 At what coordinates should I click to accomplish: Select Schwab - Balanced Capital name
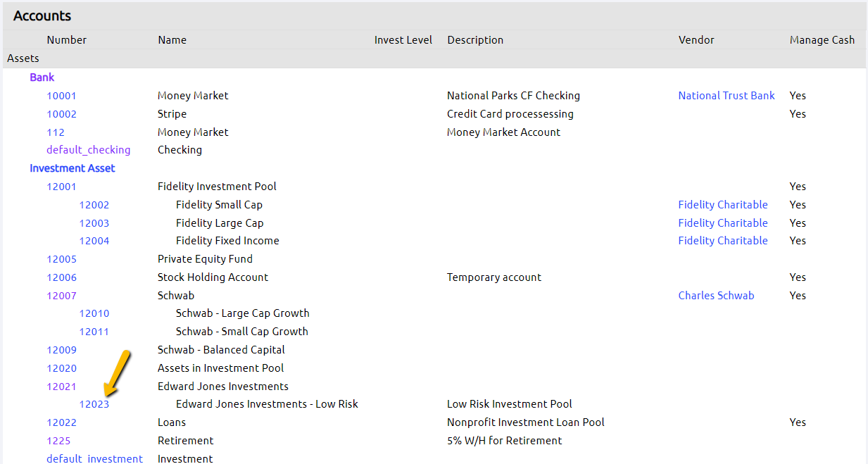(x=221, y=350)
